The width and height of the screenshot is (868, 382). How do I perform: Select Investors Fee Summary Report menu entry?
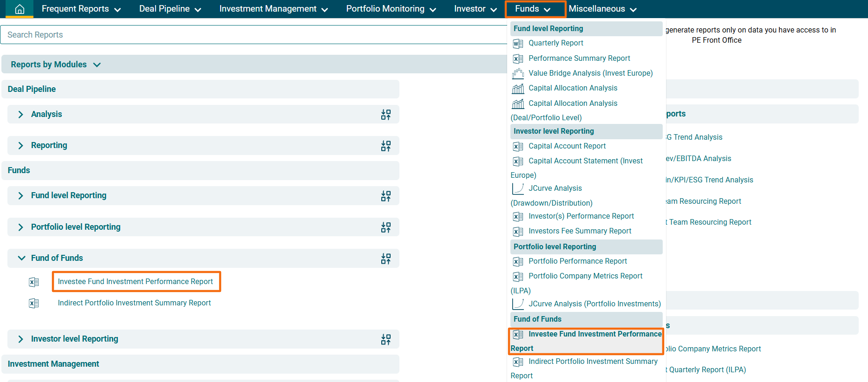580,231
